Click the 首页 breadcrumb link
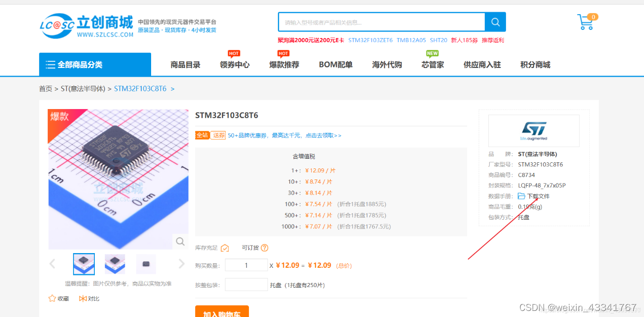644x317 pixels. click(46, 89)
